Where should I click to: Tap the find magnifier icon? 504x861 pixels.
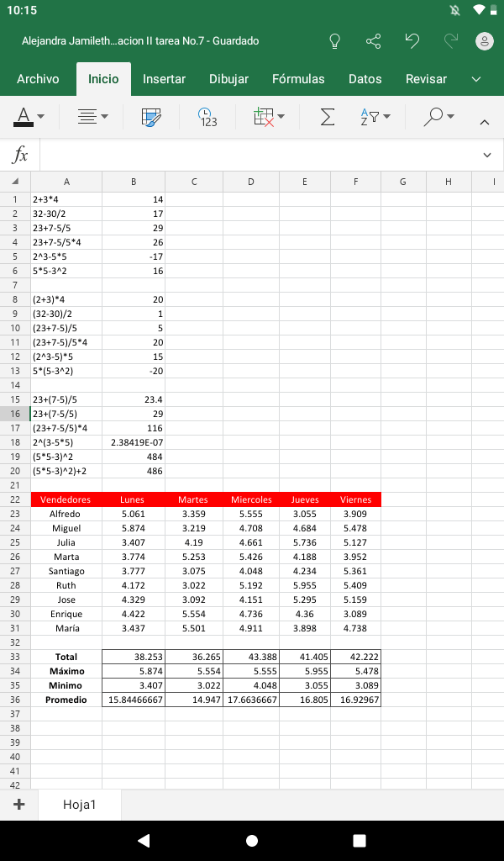[x=433, y=116]
